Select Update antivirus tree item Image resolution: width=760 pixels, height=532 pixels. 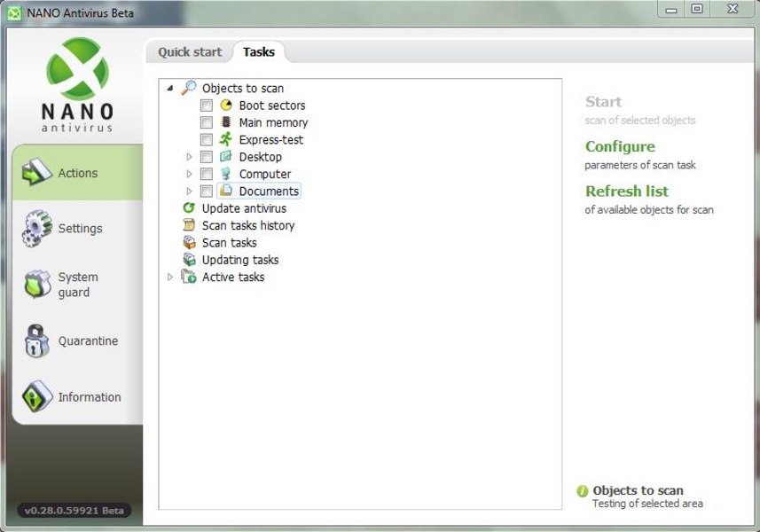244,208
